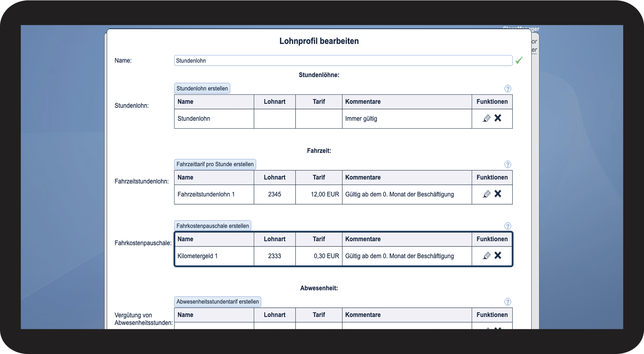Viewport: 644px width, 354px height.
Task: Click the Fahrzeitstundenlohn 1 name cell
Action: (214, 194)
